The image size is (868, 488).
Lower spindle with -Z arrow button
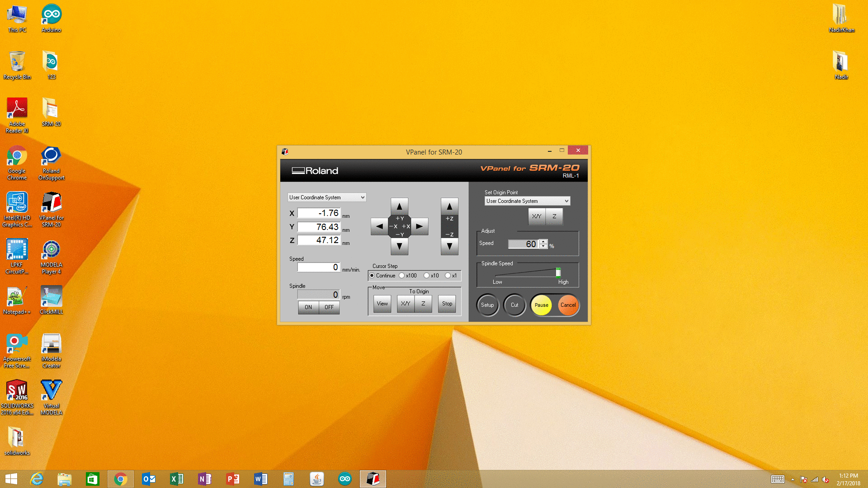click(x=449, y=246)
